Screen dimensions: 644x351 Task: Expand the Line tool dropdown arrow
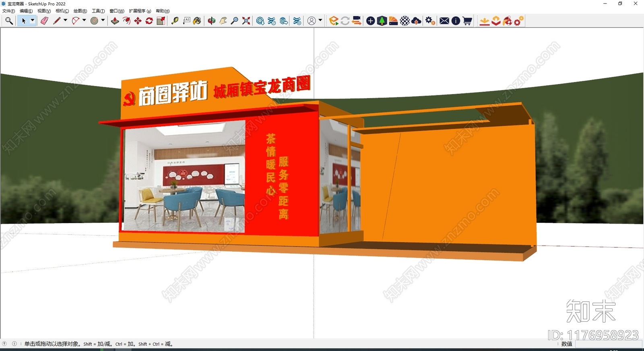click(x=65, y=21)
